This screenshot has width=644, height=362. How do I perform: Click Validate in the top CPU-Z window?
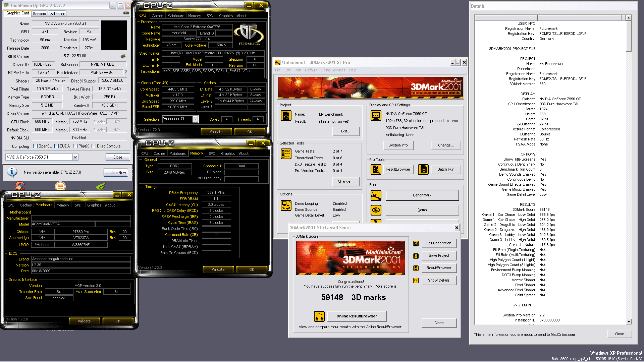click(x=216, y=132)
